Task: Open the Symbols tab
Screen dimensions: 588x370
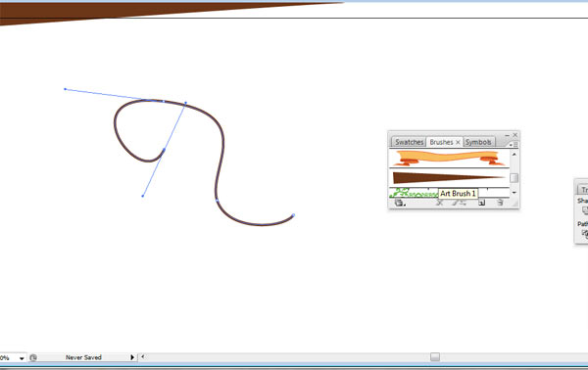Action: point(478,142)
